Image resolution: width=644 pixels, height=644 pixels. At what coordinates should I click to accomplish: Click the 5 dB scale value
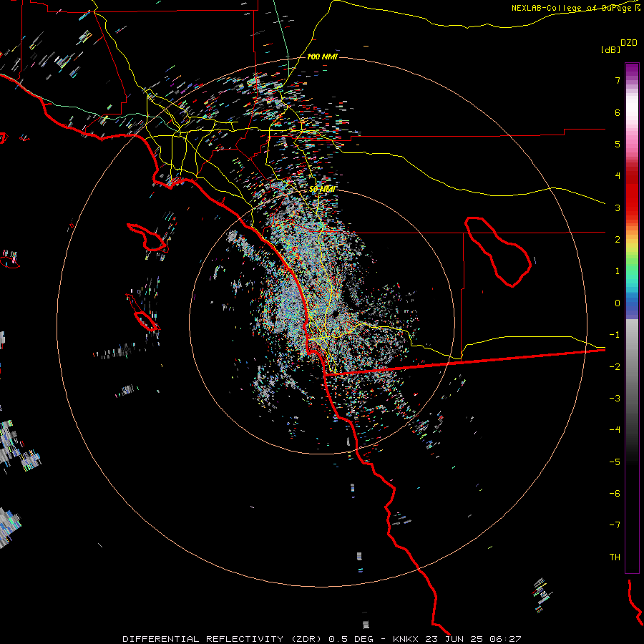(618, 144)
